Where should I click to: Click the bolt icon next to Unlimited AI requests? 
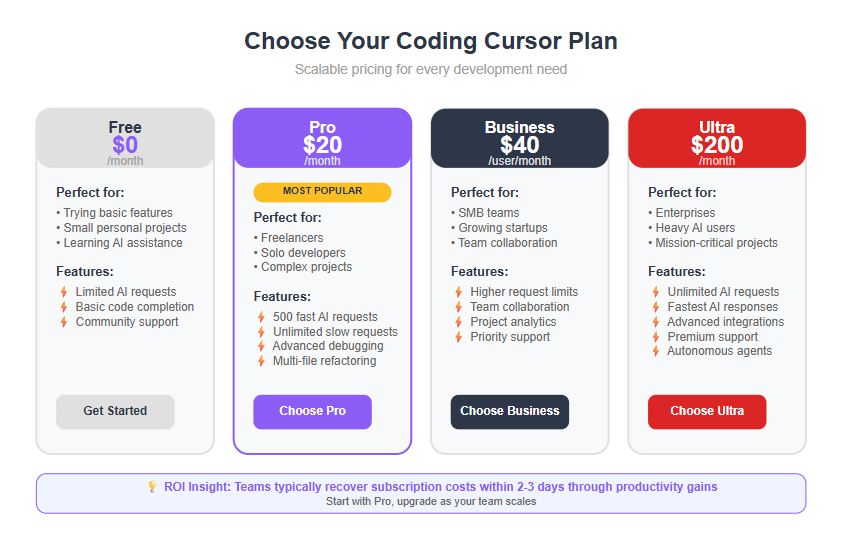point(656,292)
